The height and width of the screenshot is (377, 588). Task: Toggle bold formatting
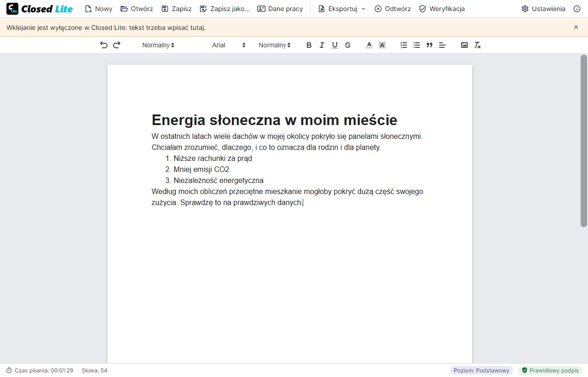309,45
